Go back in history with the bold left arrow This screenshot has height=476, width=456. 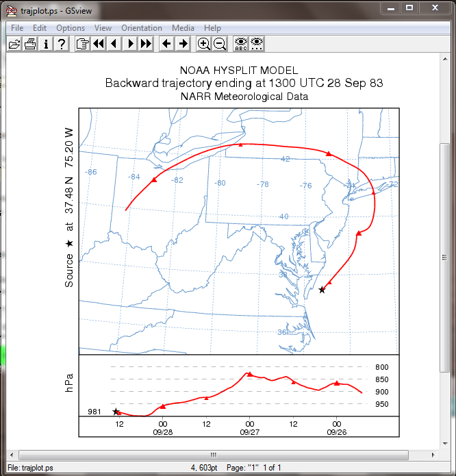pos(166,44)
